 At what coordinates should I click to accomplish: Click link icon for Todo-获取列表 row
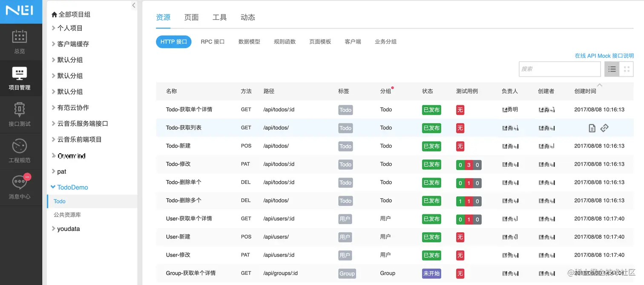point(604,128)
